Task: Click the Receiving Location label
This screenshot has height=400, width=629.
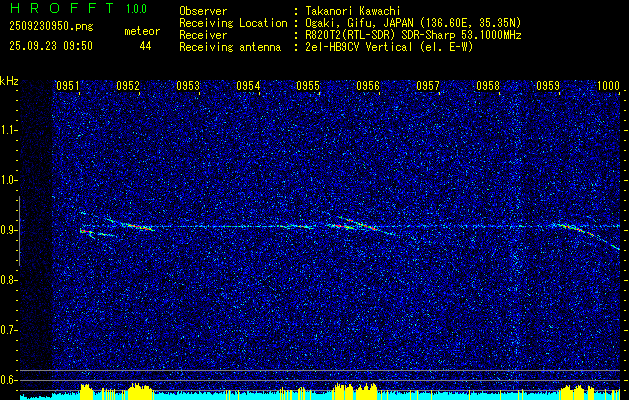Action: click(233, 23)
